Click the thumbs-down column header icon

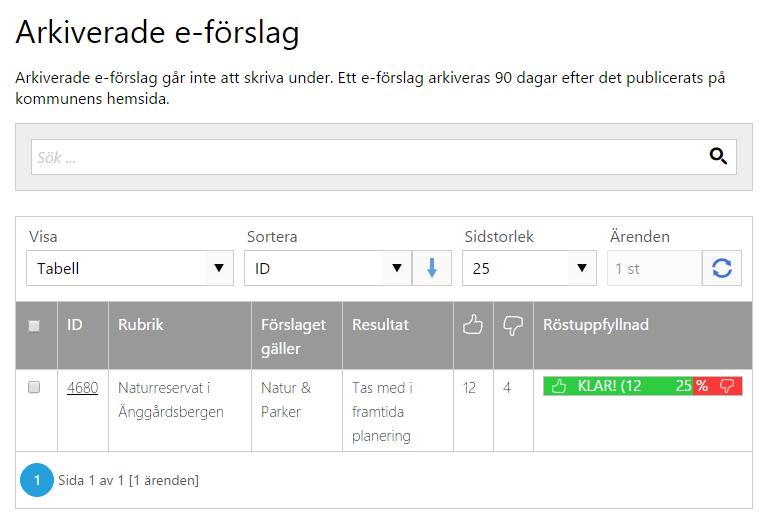(513, 325)
